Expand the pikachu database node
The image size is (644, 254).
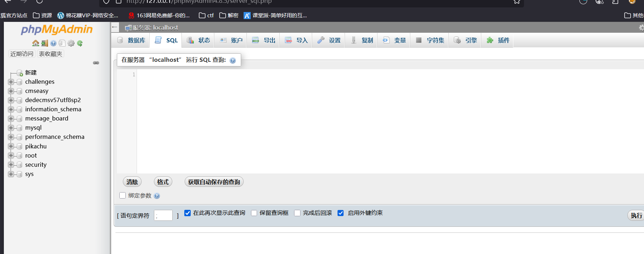pos(11,146)
